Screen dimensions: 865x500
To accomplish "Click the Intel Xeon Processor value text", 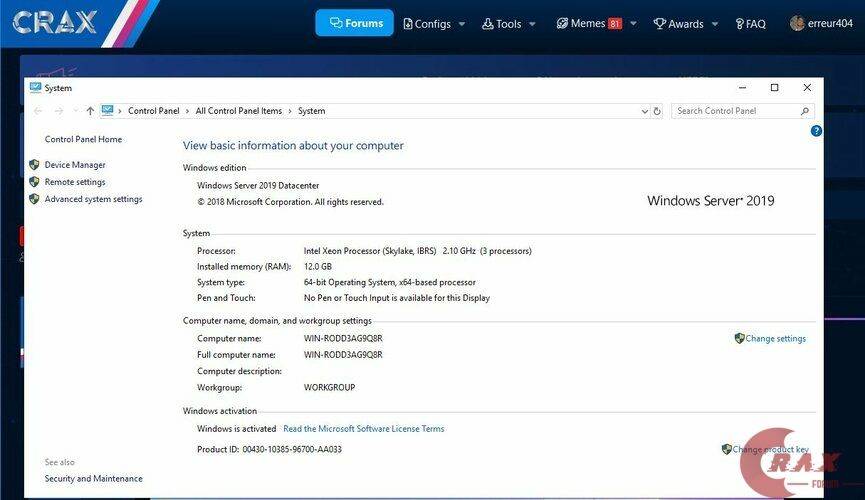I will click(x=418, y=251).
